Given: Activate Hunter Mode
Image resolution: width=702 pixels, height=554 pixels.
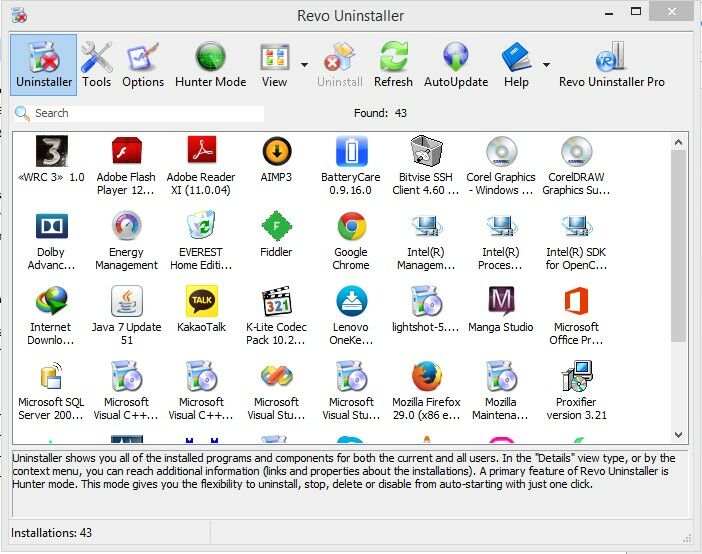Looking at the screenshot, I should [210, 64].
